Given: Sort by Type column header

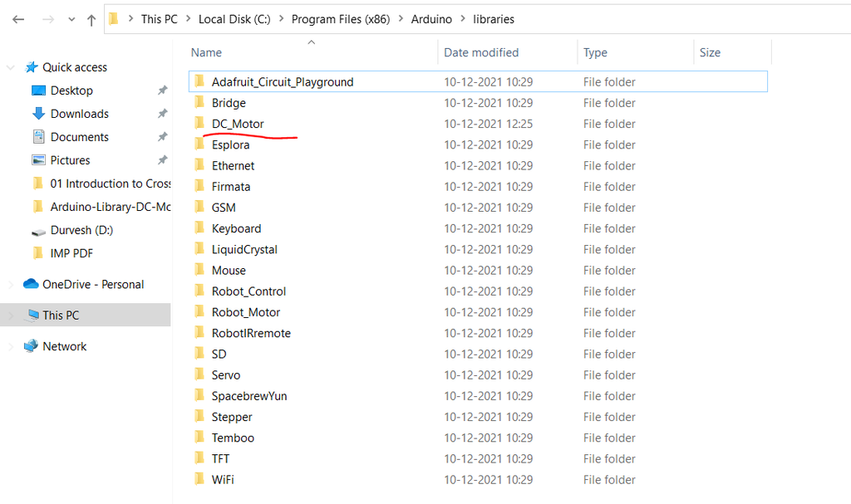Looking at the screenshot, I should pyautogui.click(x=595, y=52).
